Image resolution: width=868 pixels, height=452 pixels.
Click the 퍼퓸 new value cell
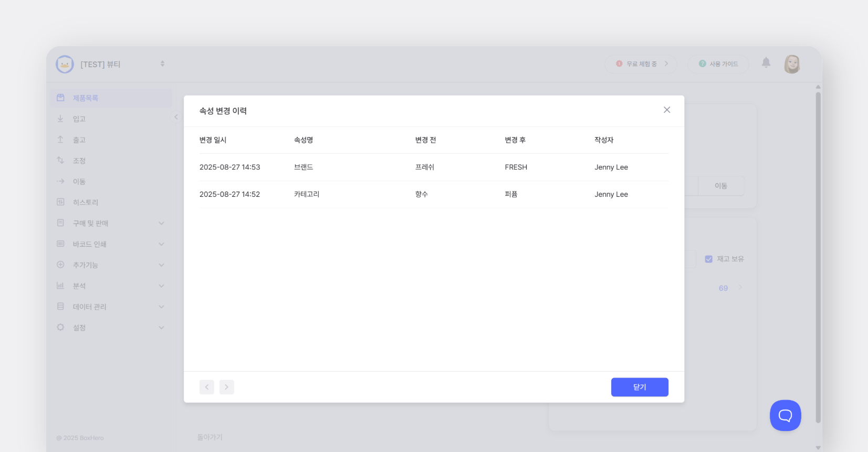coord(511,194)
